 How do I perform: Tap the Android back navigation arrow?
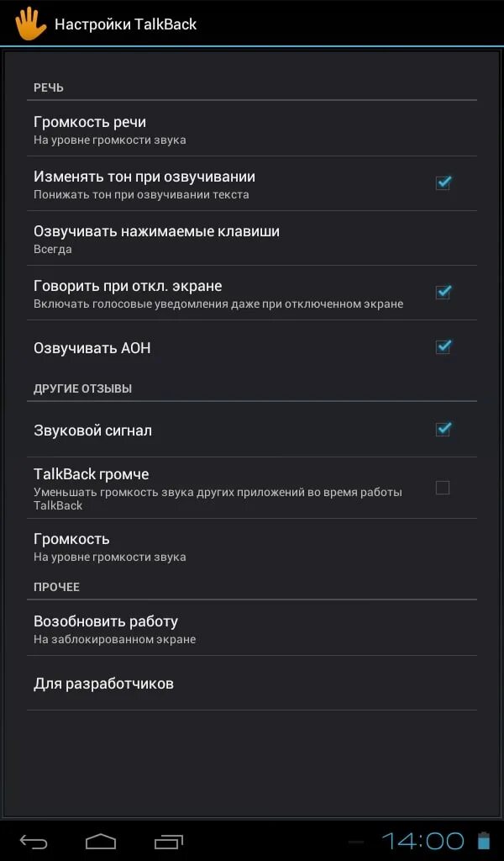pyautogui.click(x=34, y=842)
